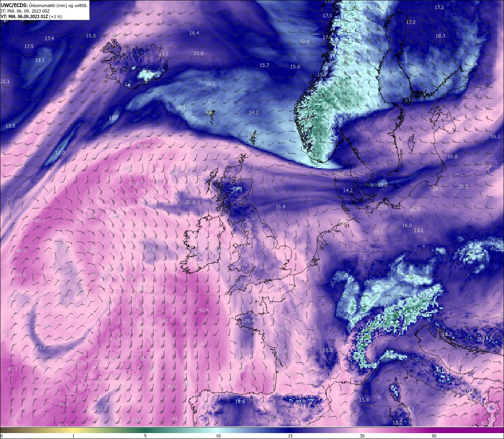Click the colorbar tick label 50
This screenshot has width=504, height=439.
[434, 436]
